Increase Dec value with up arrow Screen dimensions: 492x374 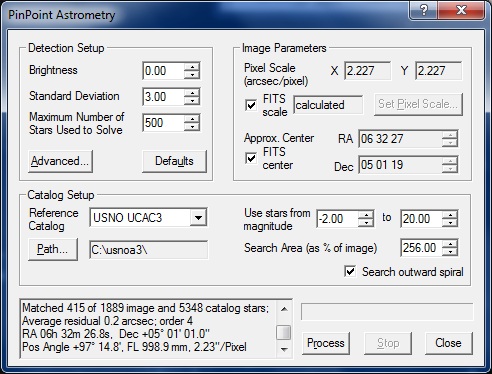coord(450,161)
